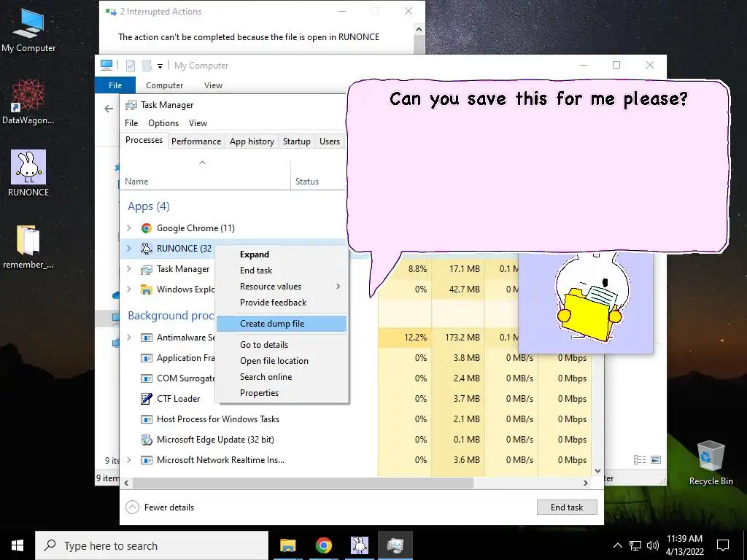Screen dimensions: 747x560
Task: Expand Microsoft Network Realtime Inspection process
Action: [x=128, y=460]
